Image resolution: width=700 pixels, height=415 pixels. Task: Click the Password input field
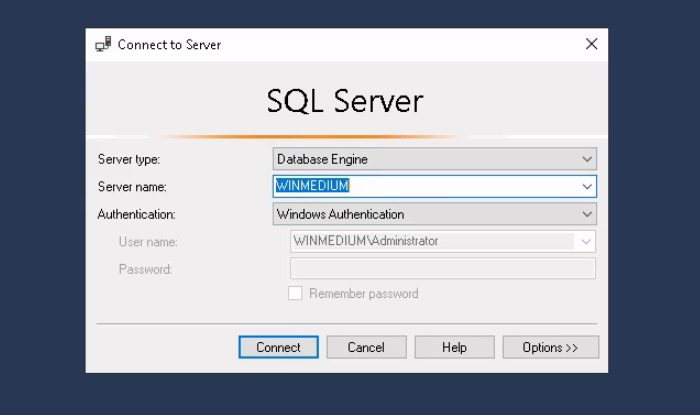tap(442, 268)
